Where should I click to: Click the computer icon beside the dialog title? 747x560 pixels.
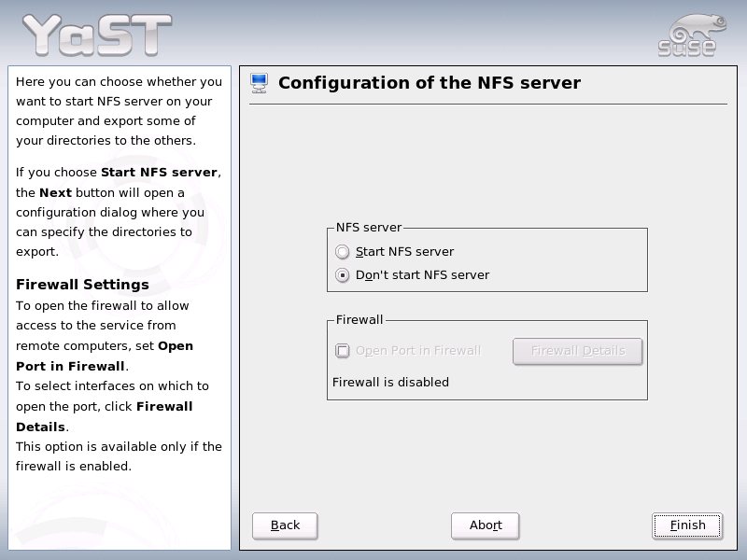pos(260,83)
